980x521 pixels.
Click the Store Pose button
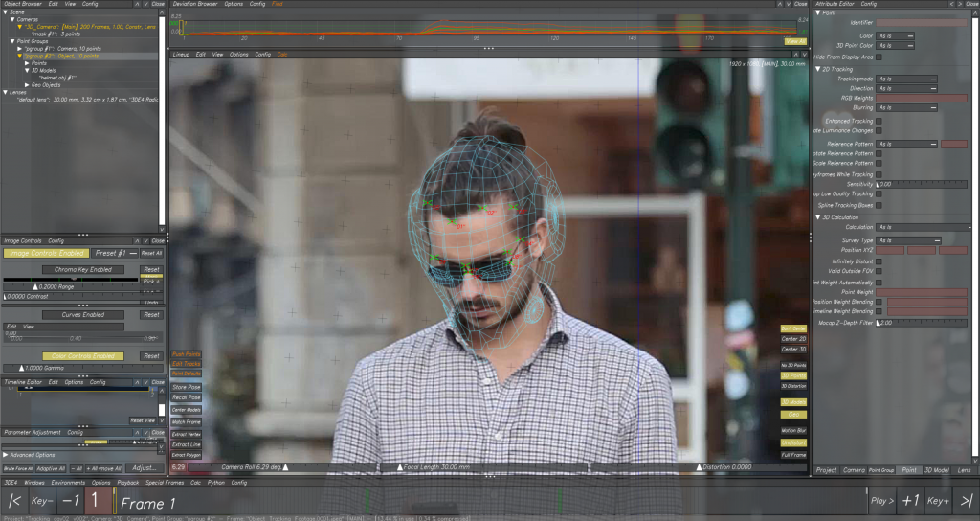[x=186, y=385]
